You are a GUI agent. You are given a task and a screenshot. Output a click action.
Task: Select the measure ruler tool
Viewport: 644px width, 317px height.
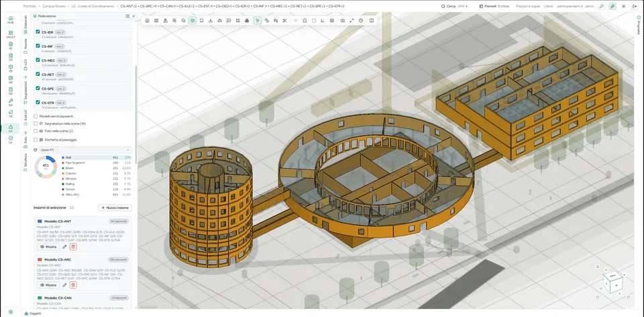point(266,21)
